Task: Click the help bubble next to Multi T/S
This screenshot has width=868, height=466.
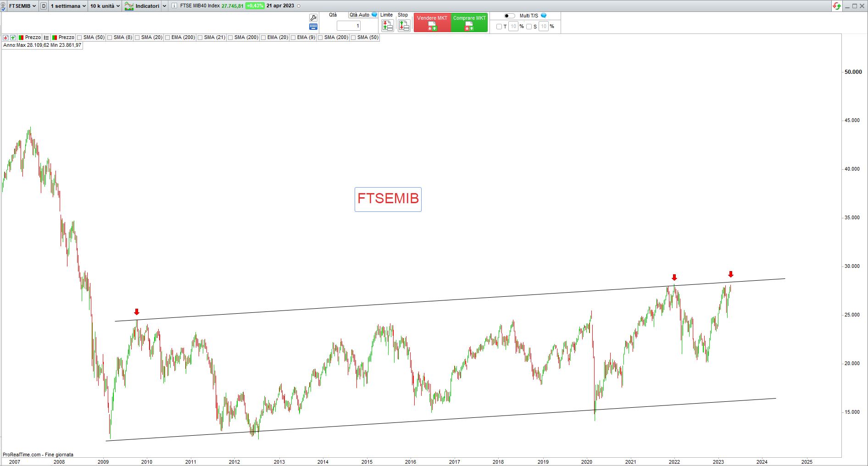Action: click(544, 16)
